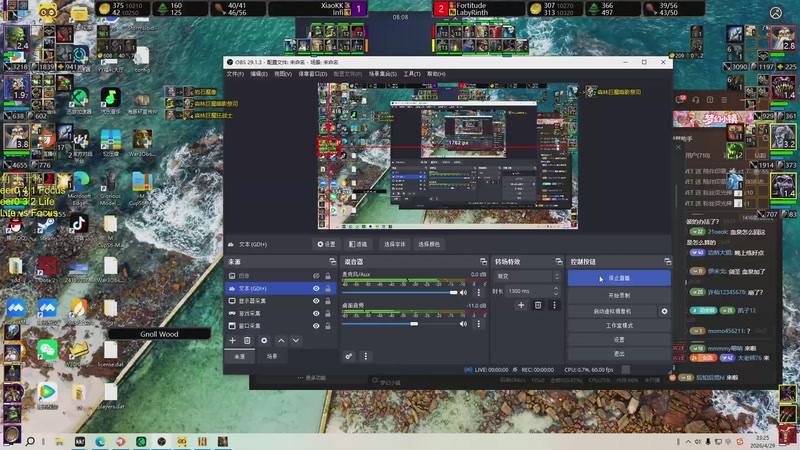Click the 桌面音频 volume slider
Viewport: 800px width, 450px height.
pos(400,323)
